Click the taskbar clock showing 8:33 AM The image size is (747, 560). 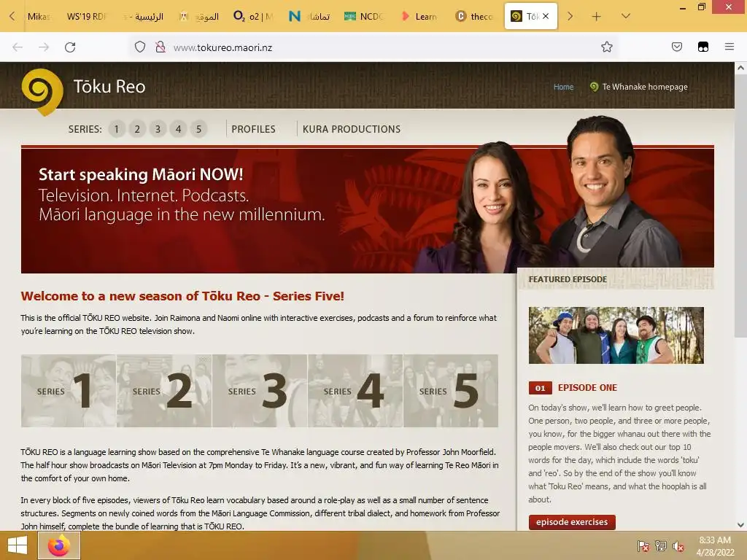(x=715, y=545)
